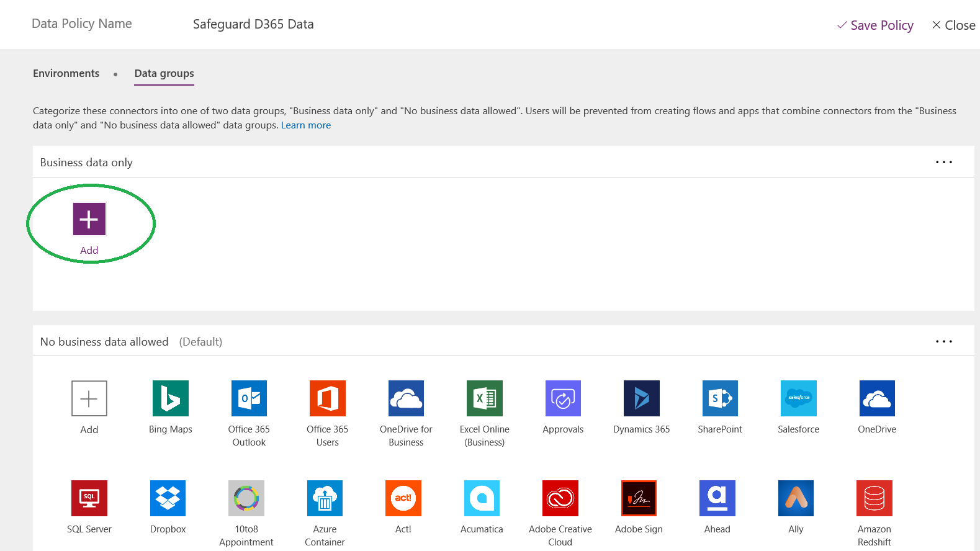Edit the Safeguard D365 Data policy name

pos(253,24)
